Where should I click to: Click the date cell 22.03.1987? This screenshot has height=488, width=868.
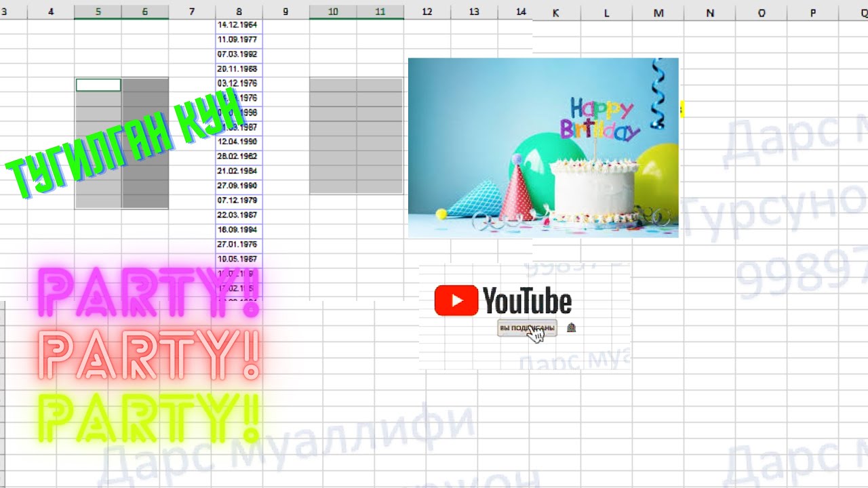click(239, 216)
